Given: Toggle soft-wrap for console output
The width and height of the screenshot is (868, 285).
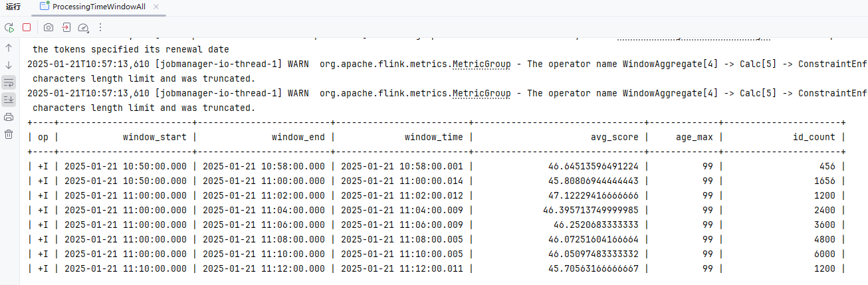Looking at the screenshot, I should coord(9,82).
